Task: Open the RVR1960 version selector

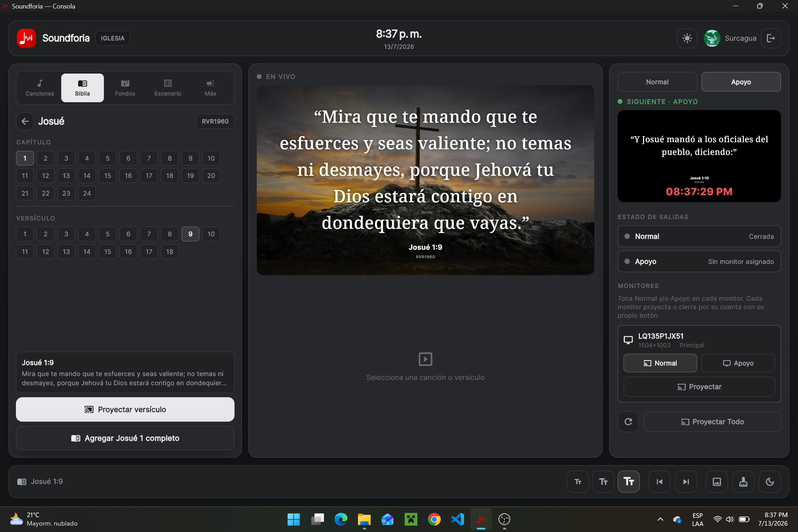Action: 215,121
